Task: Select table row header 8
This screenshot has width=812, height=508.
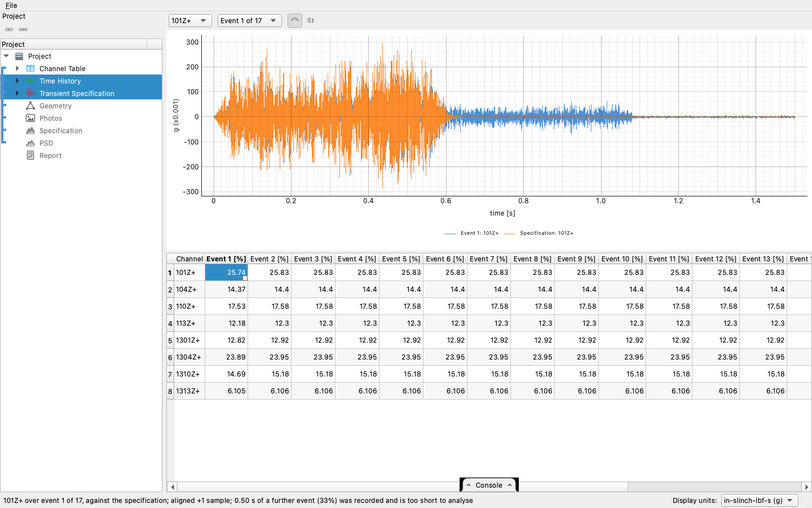Action: [170, 391]
